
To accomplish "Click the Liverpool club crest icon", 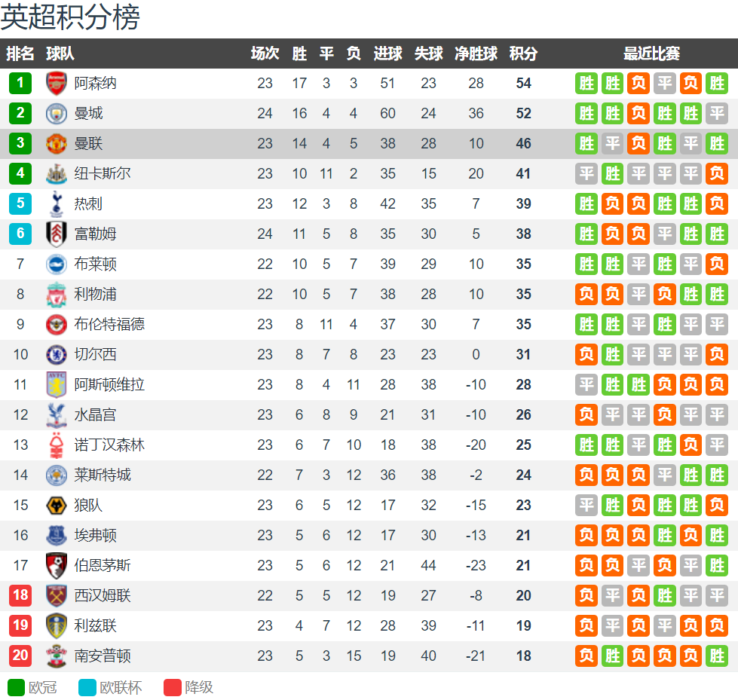I will click(57, 295).
